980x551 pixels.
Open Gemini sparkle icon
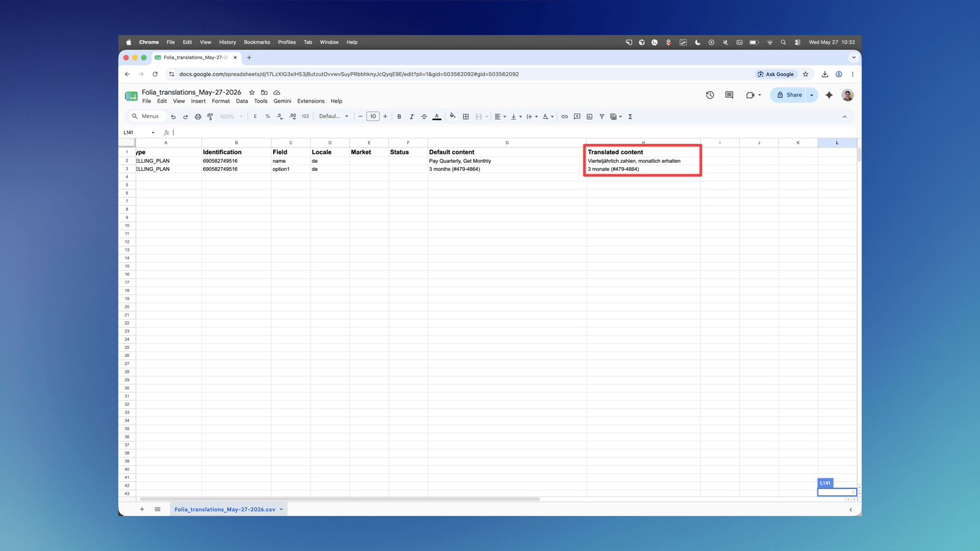[829, 95]
